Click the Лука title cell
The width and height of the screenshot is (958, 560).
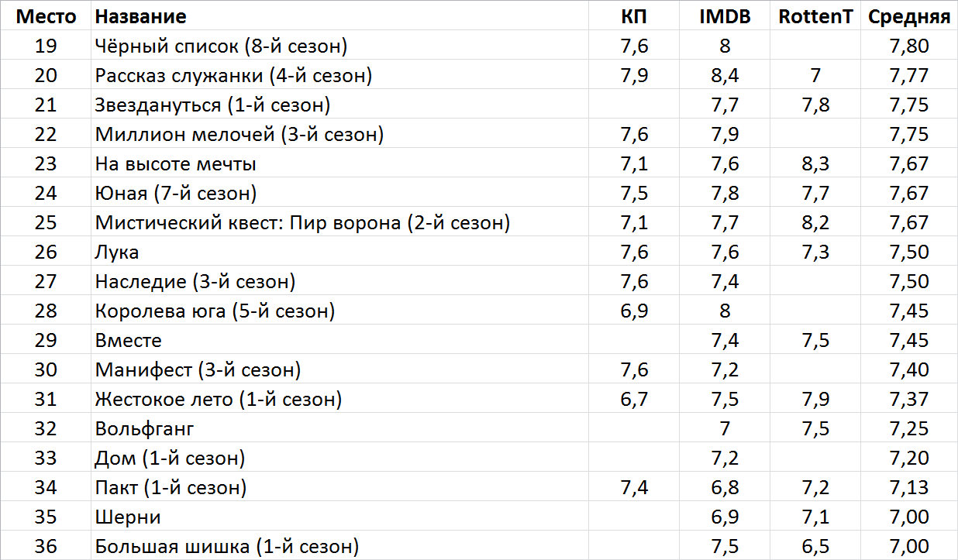[117, 253]
